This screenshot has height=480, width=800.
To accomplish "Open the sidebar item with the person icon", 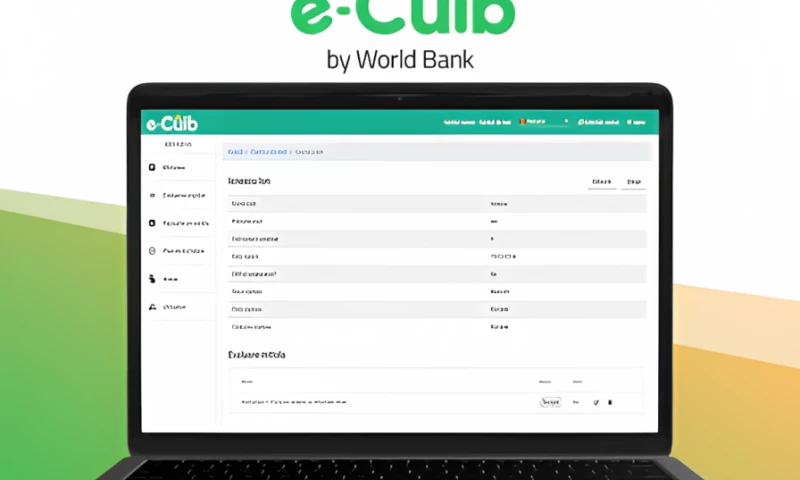I will click(x=180, y=279).
